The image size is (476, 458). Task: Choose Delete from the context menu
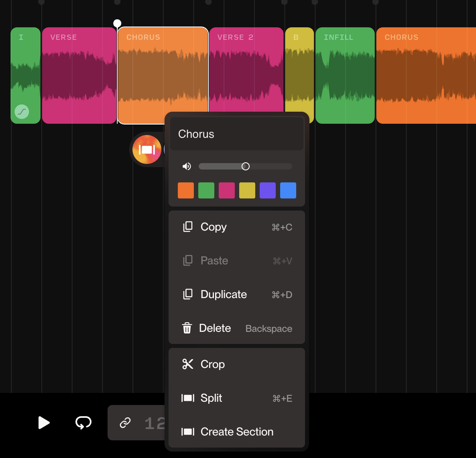pyautogui.click(x=237, y=328)
